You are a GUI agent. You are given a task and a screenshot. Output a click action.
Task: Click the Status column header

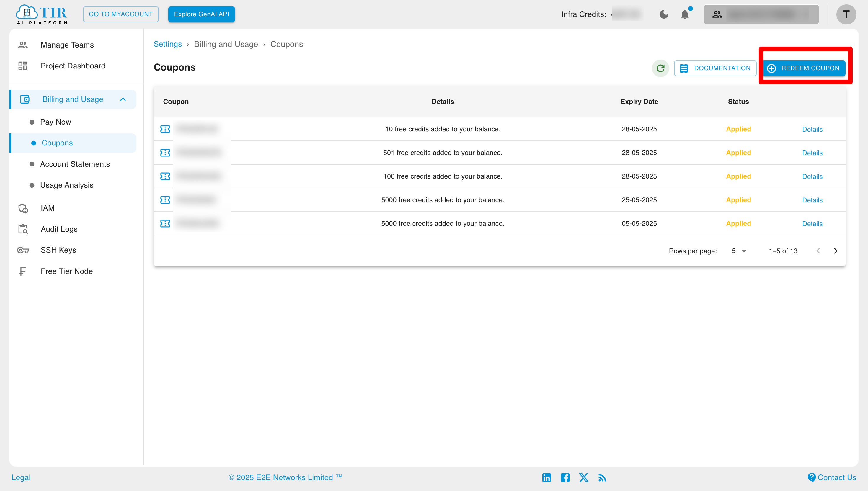(x=738, y=102)
